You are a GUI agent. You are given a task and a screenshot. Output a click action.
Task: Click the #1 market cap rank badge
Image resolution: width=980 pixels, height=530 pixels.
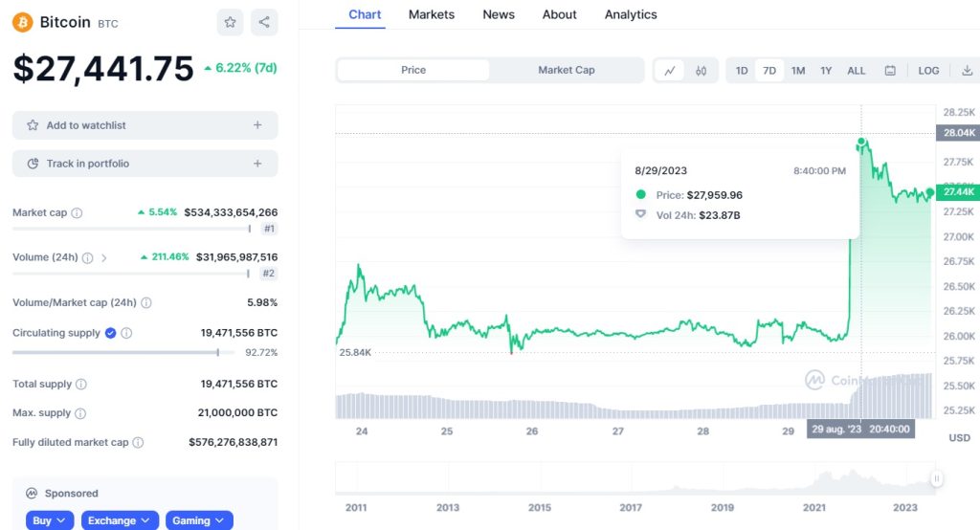click(269, 229)
